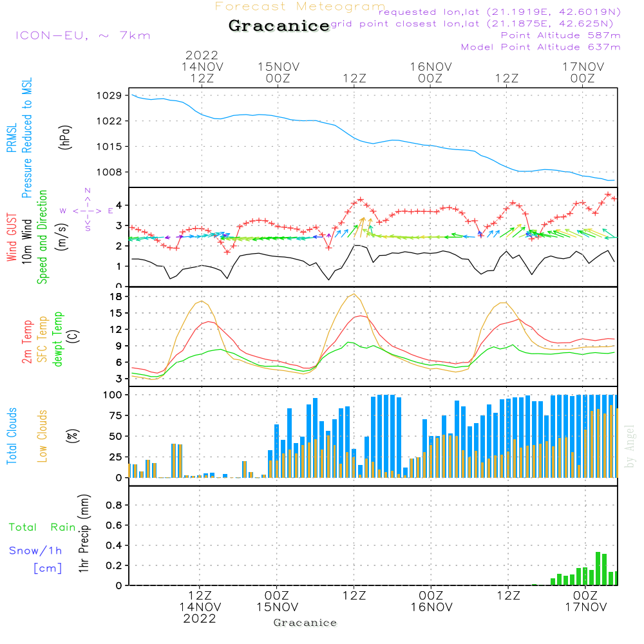Click the '(m/s)' unit label

point(62,237)
